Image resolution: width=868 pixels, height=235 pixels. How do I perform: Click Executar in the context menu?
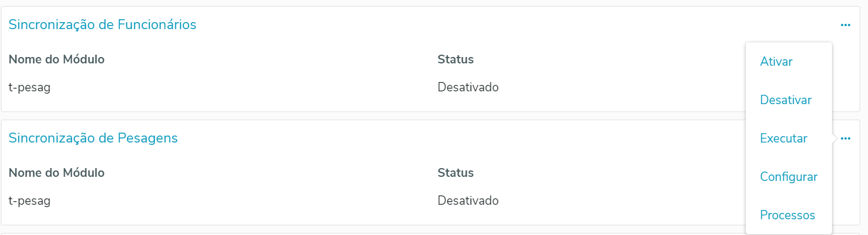tap(783, 138)
